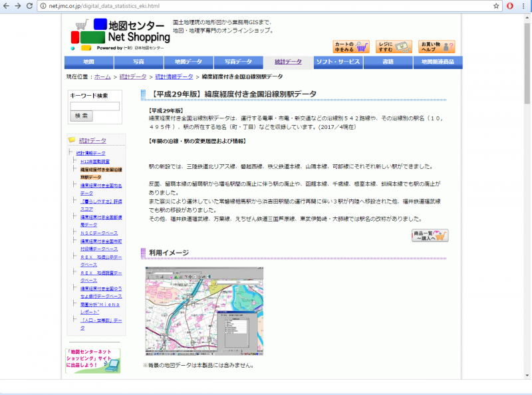Select the ソフト・サービス tab
Screen dimensions: 532x395
[x=338, y=62]
